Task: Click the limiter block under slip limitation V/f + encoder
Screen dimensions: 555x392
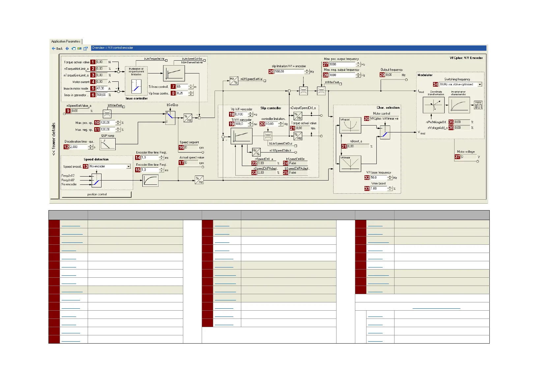Action: [304, 91]
